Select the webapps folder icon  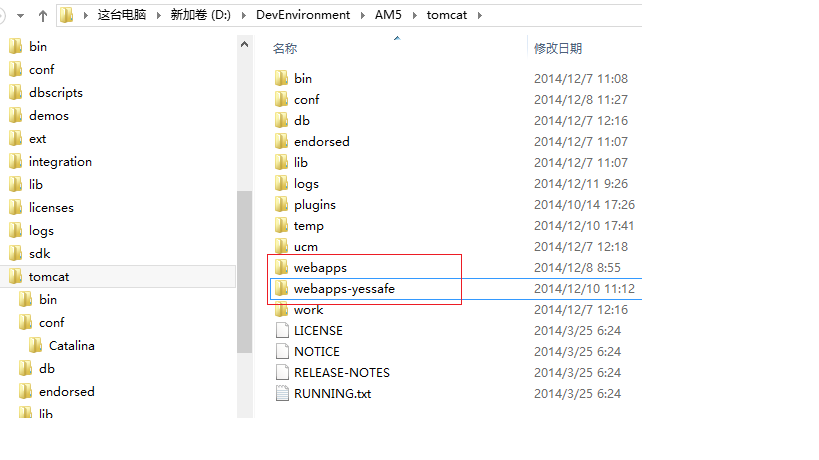click(x=282, y=268)
